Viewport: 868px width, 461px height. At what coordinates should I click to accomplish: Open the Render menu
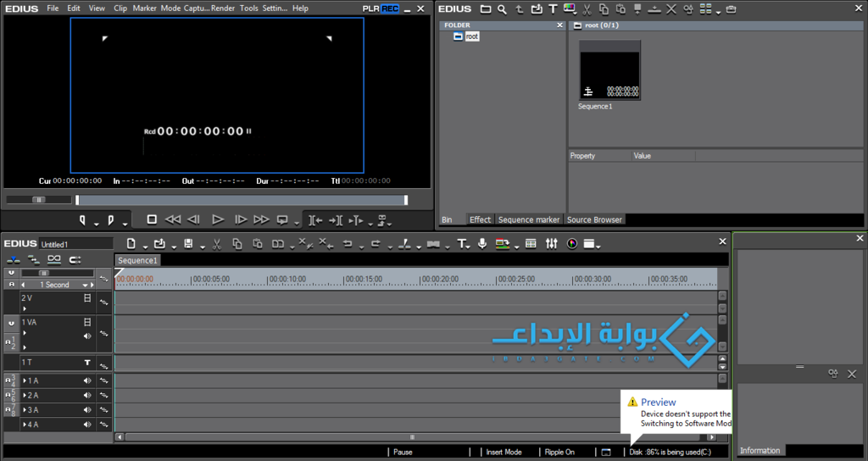tap(223, 8)
